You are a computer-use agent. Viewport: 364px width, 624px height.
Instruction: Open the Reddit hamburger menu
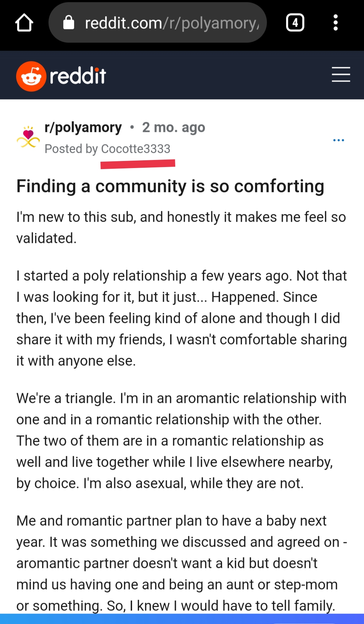tap(341, 74)
